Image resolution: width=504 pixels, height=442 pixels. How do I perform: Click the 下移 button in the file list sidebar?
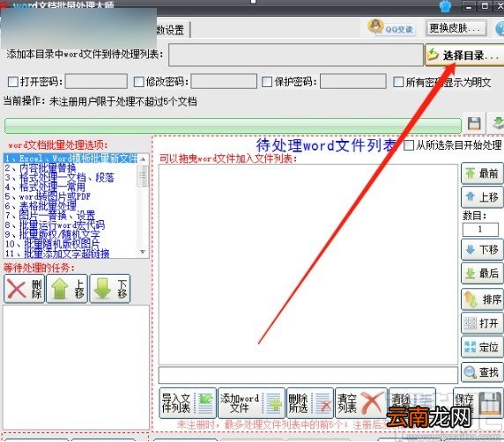click(x=482, y=249)
